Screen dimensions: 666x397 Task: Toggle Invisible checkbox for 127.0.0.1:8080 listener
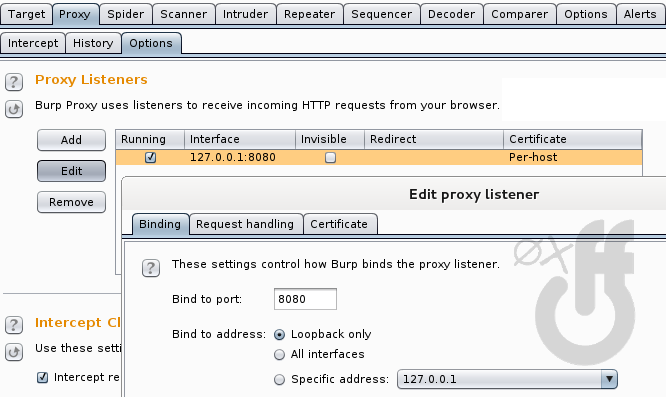coord(330,158)
